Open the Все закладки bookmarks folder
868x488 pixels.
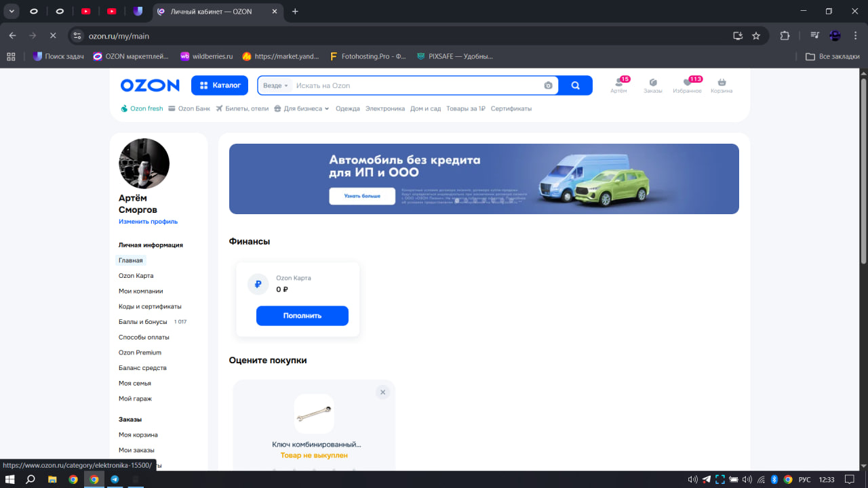[833, 56]
